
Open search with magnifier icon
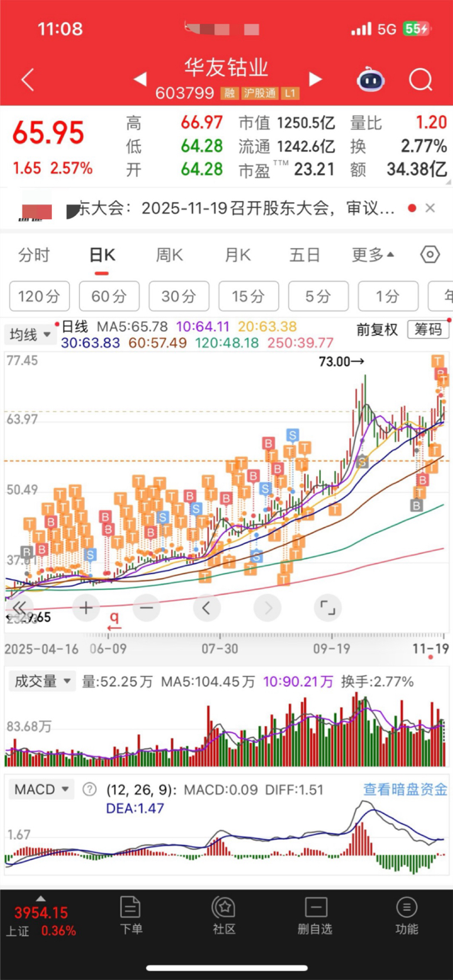point(421,80)
